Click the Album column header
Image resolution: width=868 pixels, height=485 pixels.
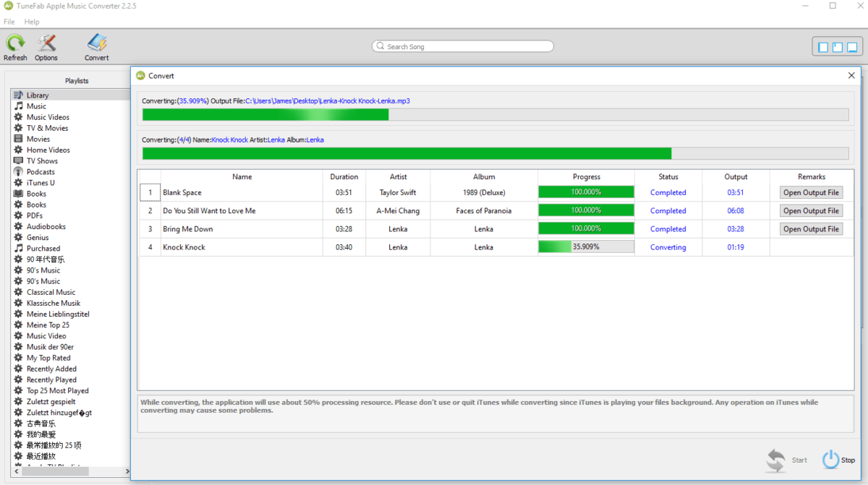[484, 176]
